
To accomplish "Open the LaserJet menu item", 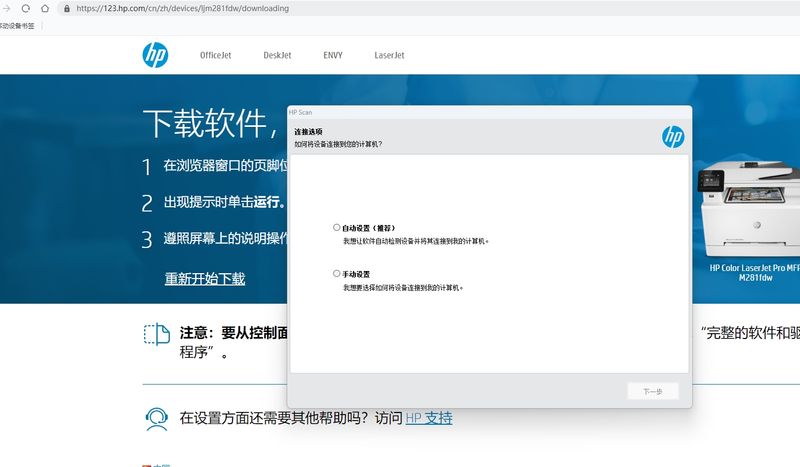I will [389, 56].
